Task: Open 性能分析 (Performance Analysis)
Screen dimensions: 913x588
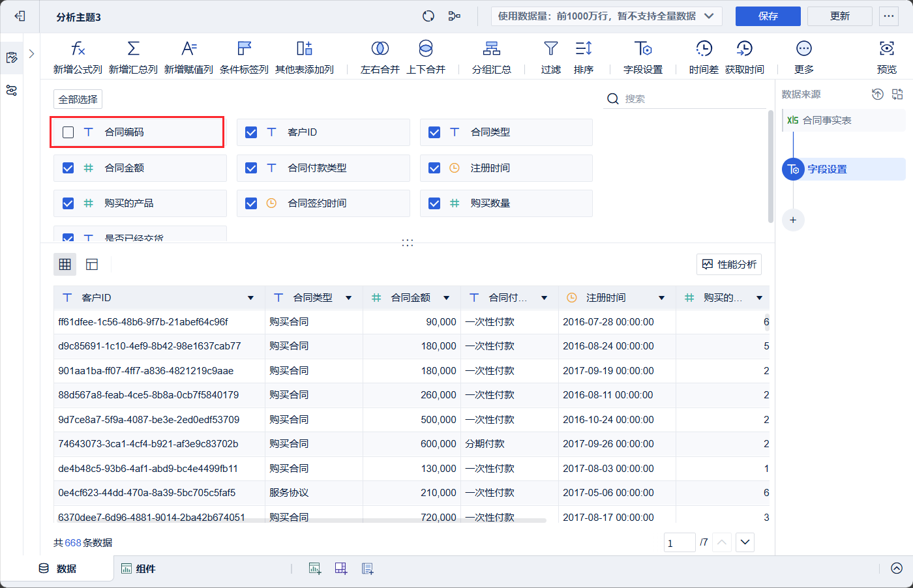Action: click(x=729, y=264)
